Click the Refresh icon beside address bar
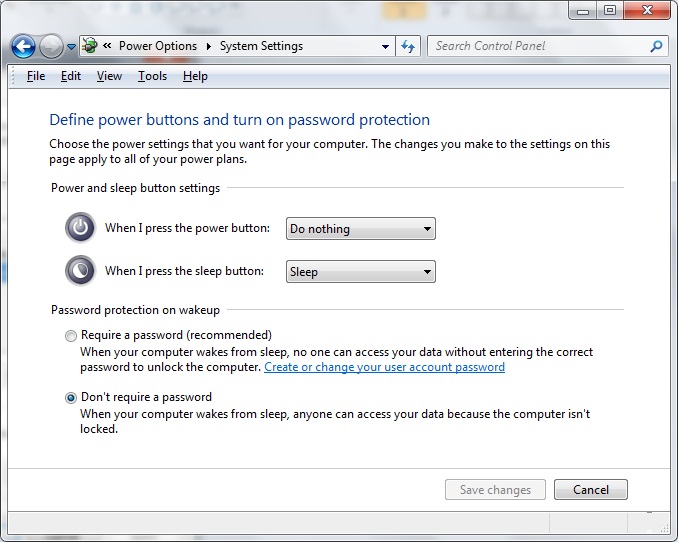Image resolution: width=678 pixels, height=542 pixels. click(408, 46)
